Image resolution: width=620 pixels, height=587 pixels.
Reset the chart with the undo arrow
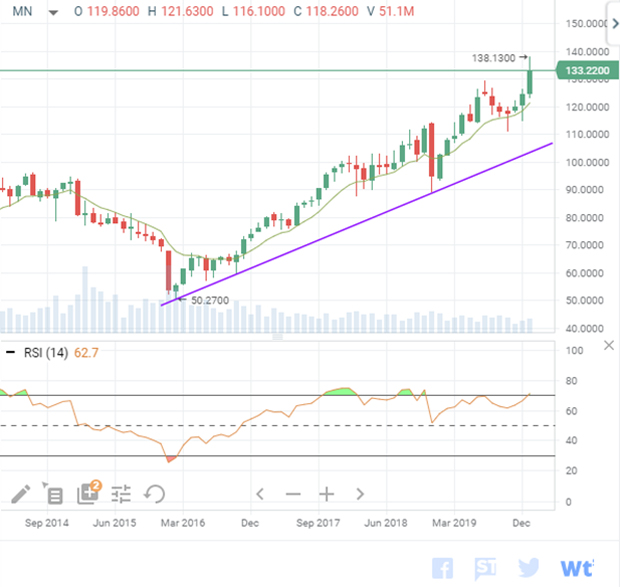coord(154,494)
